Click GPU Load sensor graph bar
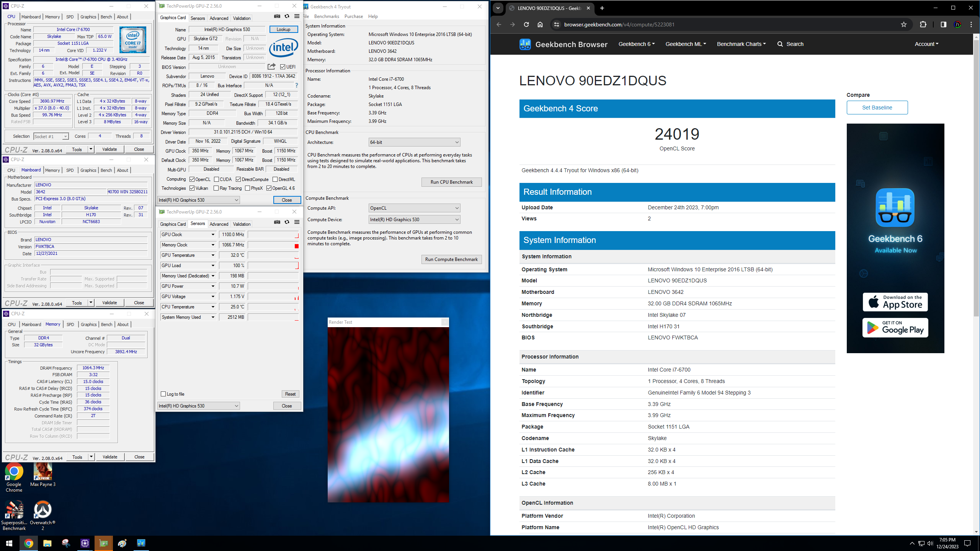The image size is (980, 551). click(x=273, y=266)
